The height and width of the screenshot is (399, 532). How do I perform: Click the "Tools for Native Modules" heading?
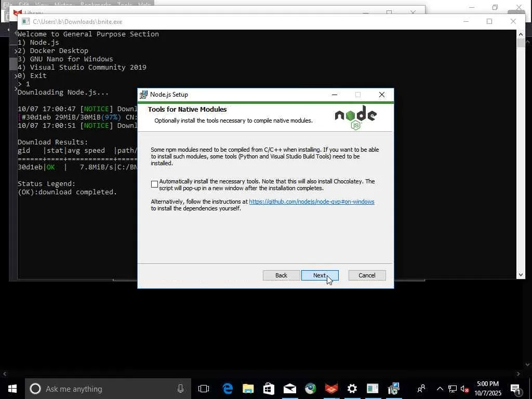[x=187, y=109]
